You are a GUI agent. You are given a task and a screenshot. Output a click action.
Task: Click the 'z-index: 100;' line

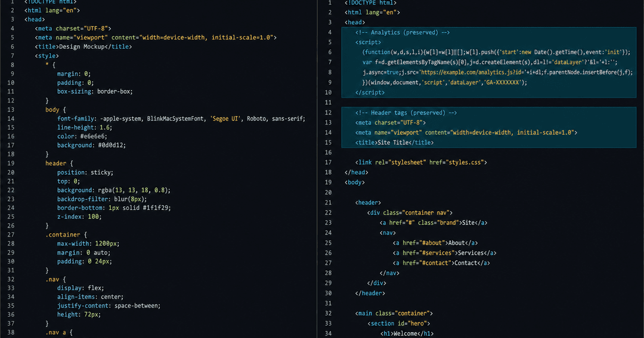(x=79, y=216)
